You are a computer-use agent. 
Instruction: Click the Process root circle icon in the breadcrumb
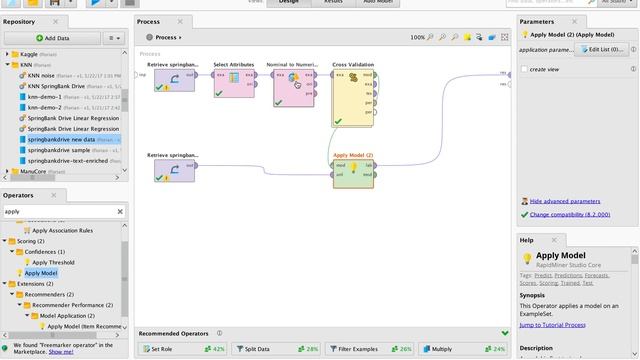[x=149, y=37]
